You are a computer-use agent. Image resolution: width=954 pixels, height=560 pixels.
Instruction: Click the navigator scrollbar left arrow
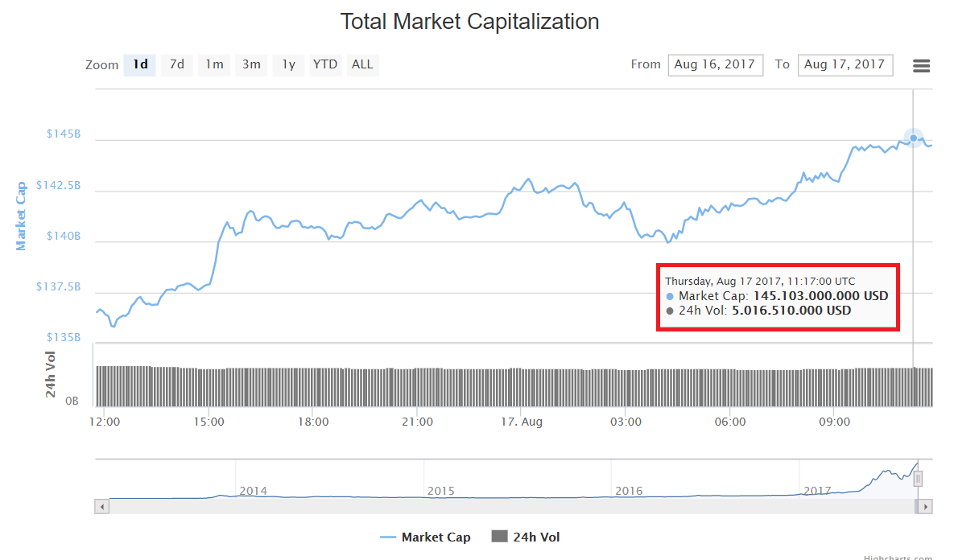click(101, 506)
